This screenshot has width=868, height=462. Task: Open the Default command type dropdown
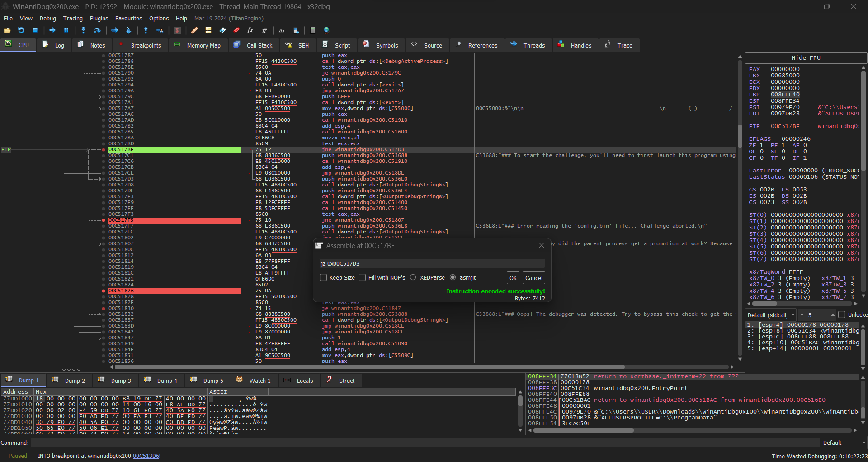point(844,443)
